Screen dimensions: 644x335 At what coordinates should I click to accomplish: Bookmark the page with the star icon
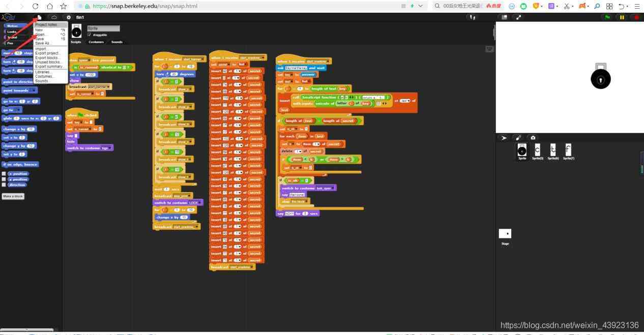click(64, 6)
